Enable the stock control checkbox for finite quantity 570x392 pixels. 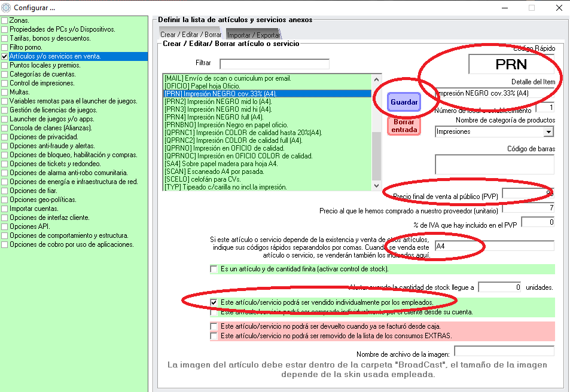[x=214, y=269]
